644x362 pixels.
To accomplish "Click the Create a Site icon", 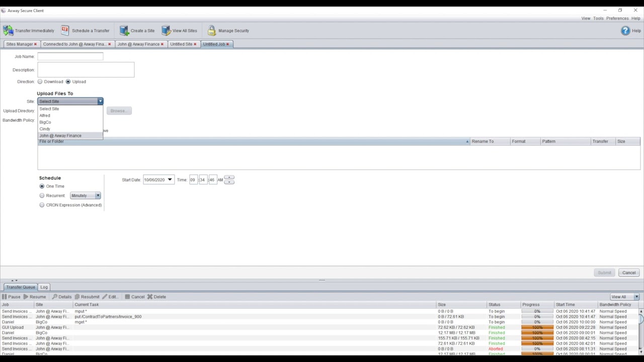I will (x=124, y=31).
